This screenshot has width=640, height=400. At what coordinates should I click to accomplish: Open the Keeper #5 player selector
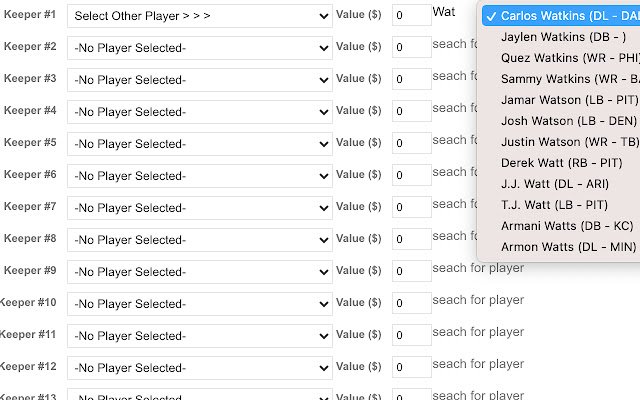199,144
